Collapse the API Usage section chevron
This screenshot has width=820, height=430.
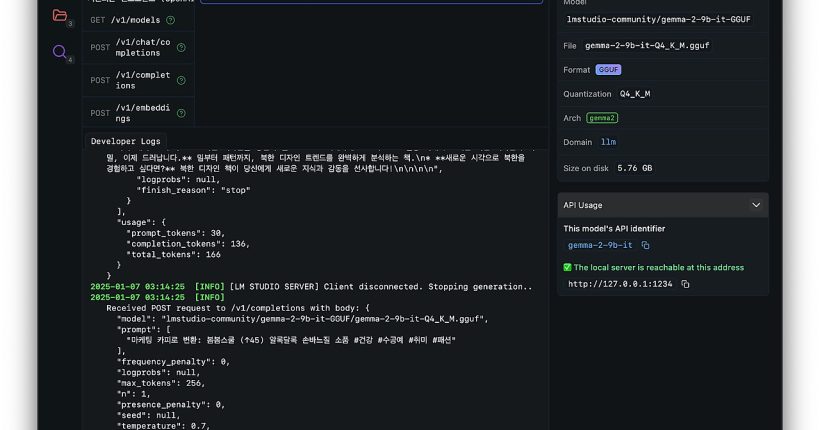coord(756,205)
